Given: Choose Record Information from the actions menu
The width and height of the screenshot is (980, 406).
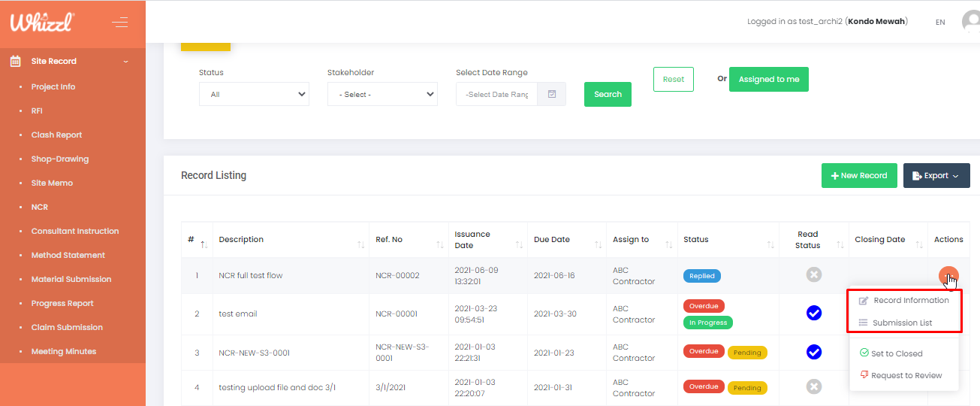Looking at the screenshot, I should point(910,301).
